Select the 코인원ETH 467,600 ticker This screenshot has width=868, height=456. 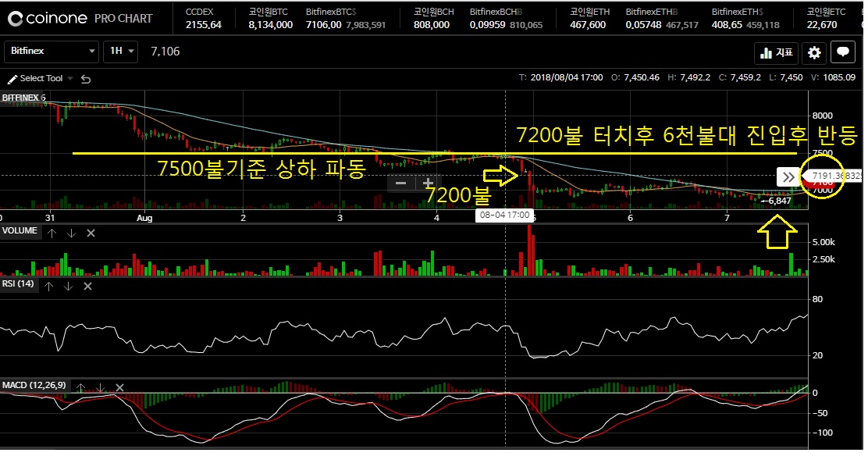589,18
